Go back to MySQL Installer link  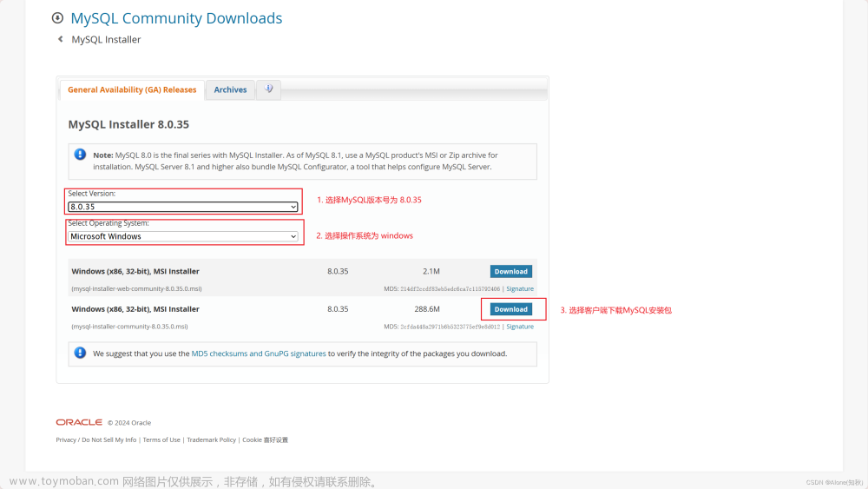coord(106,39)
